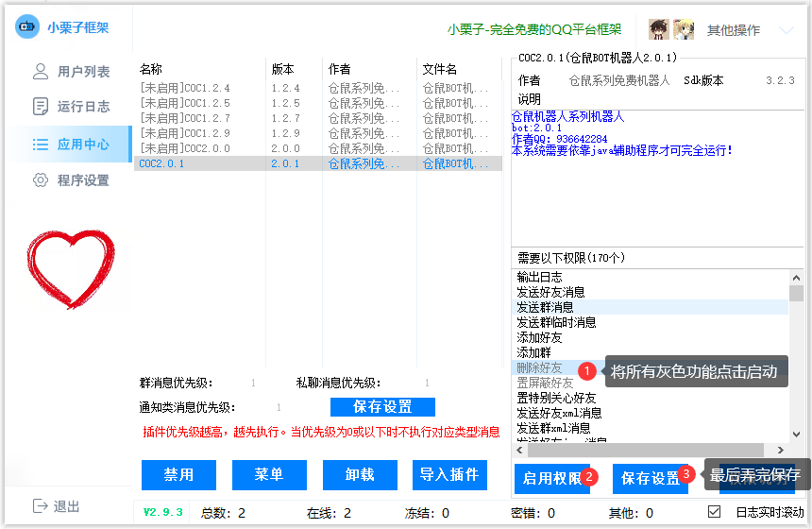This screenshot has width=812, height=529.
Task: Click the exit door icon
Action: click(x=40, y=505)
